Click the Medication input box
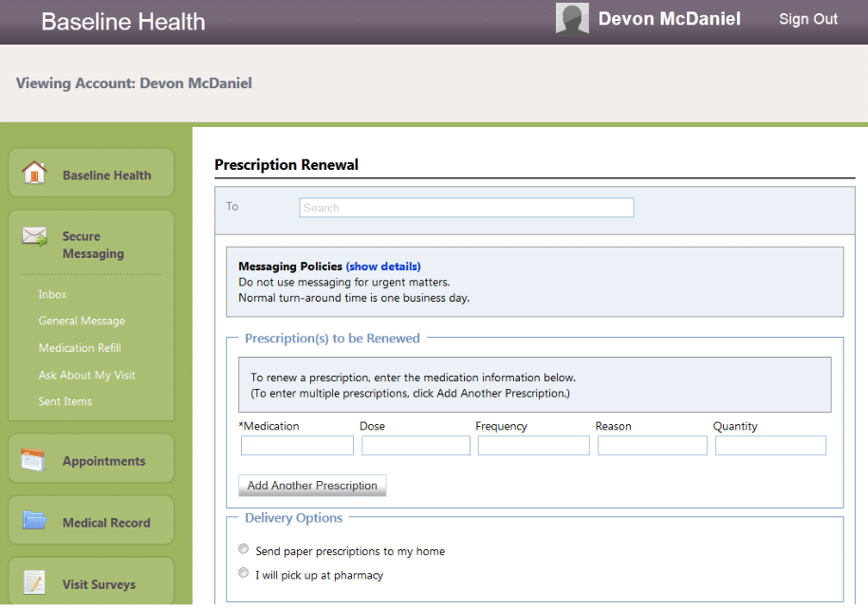The height and width of the screenshot is (609, 868). (x=296, y=445)
